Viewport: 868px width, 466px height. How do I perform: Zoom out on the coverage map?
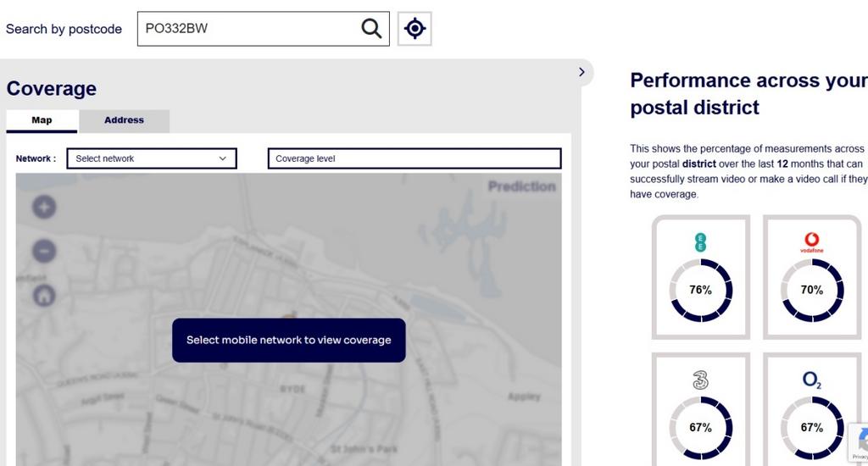pyautogui.click(x=44, y=251)
